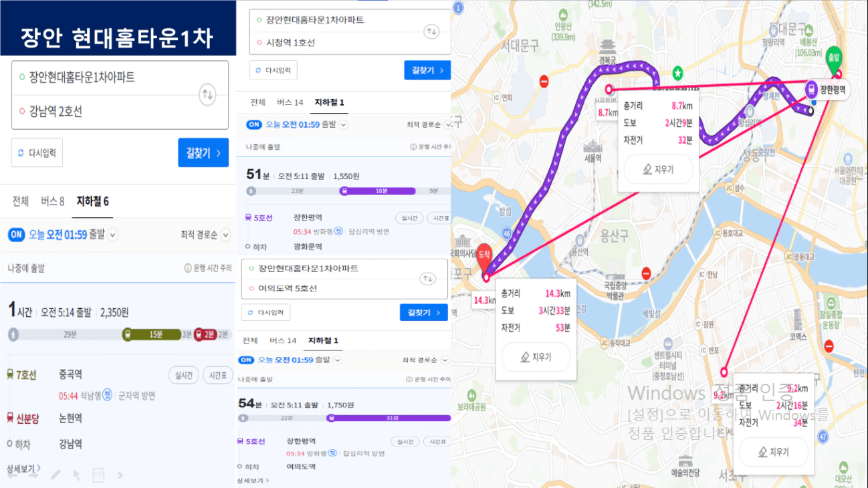Viewport: 868px width, 488px height.
Task: Toggle ON switch above the 51분 route
Action: coord(254,124)
